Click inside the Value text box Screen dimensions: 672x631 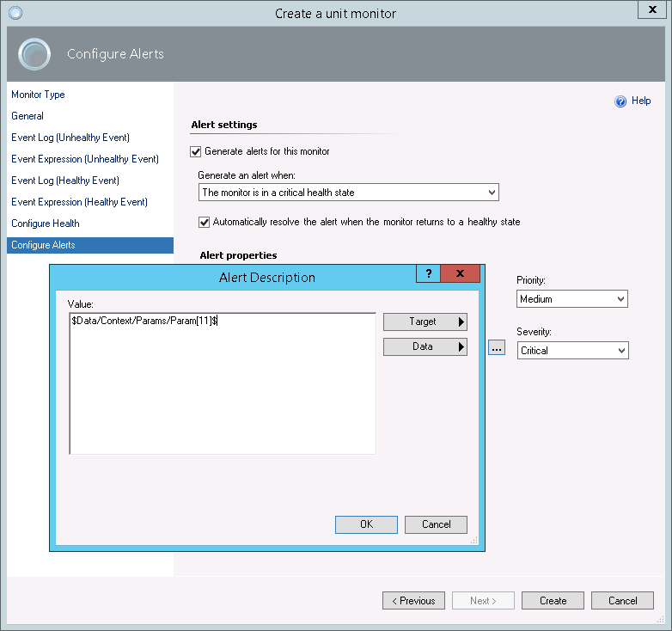click(x=223, y=383)
